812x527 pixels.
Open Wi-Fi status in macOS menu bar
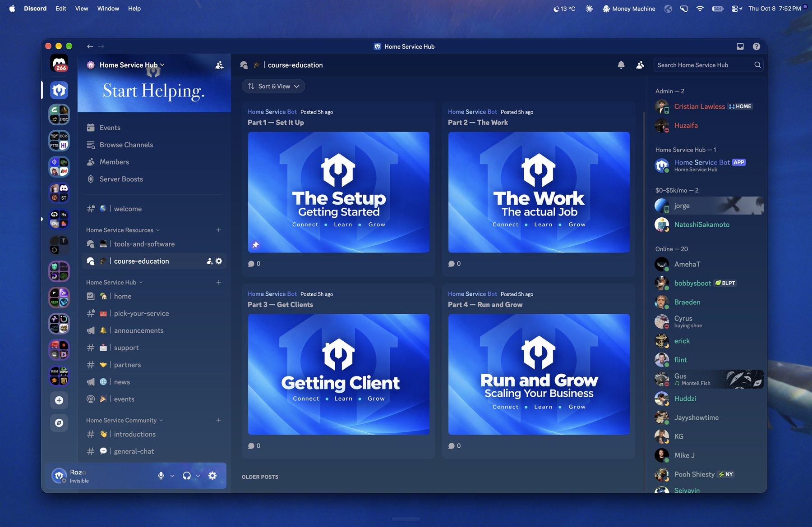(x=700, y=9)
